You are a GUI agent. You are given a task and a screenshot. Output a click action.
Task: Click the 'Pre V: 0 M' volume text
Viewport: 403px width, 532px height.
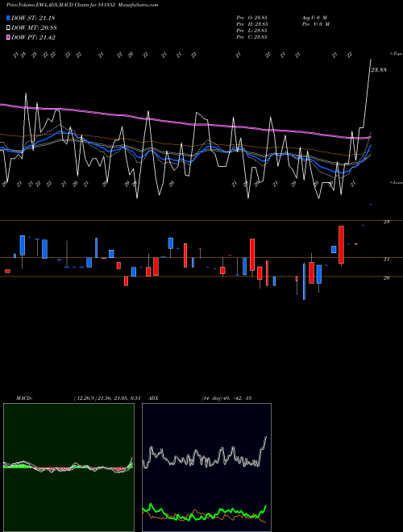[x=315, y=24]
